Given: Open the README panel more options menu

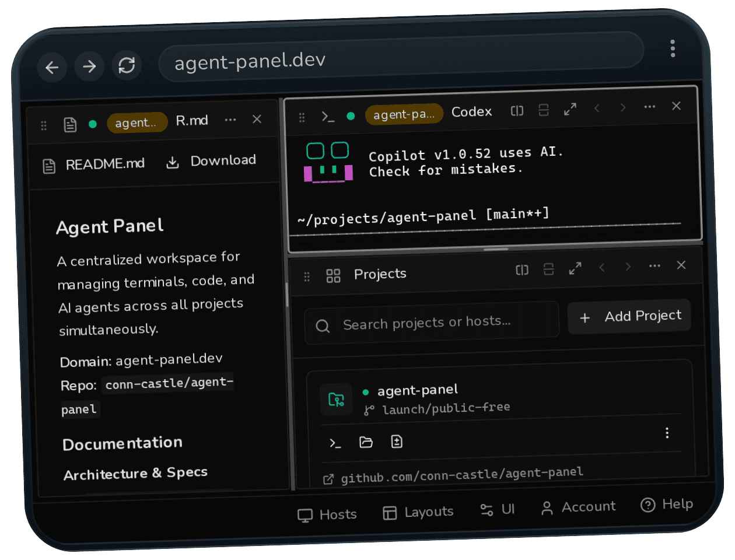Looking at the screenshot, I should tap(230, 120).
